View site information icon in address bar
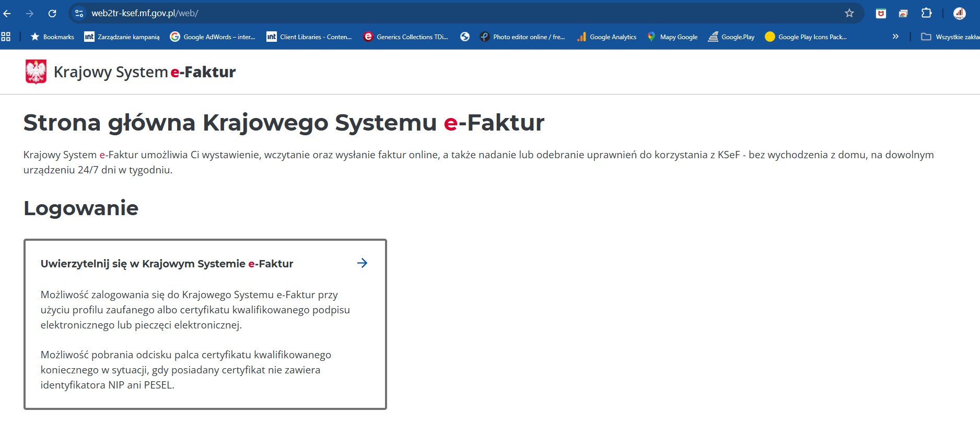 [79, 14]
